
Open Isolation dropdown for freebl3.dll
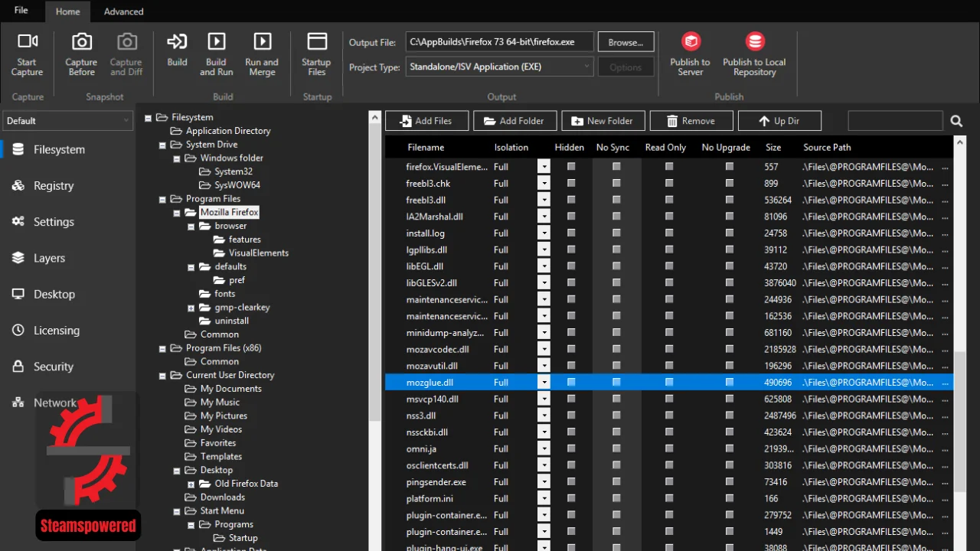[544, 201]
